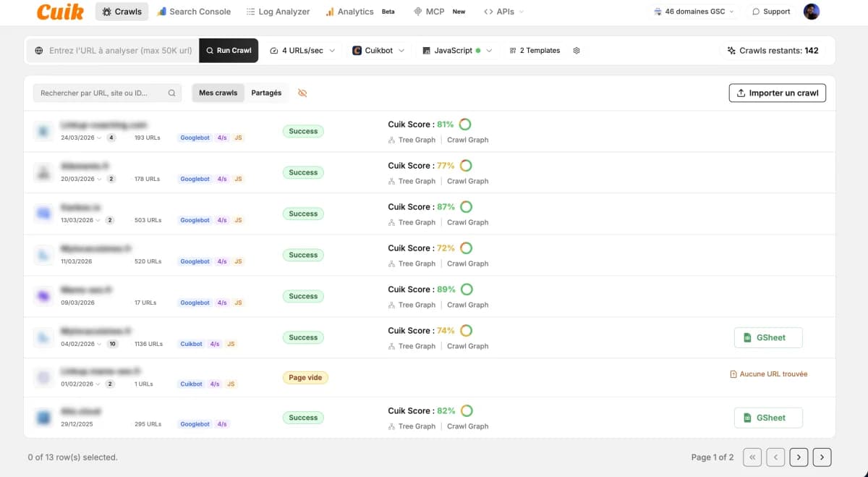
Task: Toggle the hidden crawls eye icon
Action: 302,93
